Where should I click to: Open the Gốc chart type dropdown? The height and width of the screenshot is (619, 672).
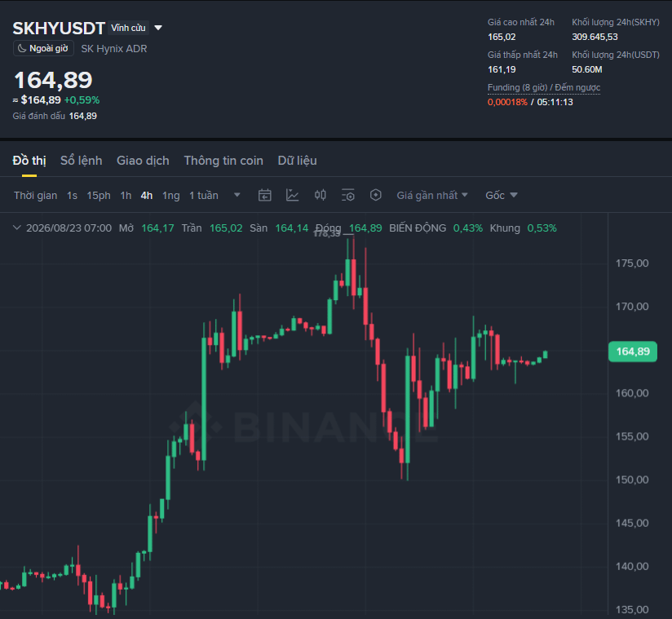pyautogui.click(x=501, y=196)
